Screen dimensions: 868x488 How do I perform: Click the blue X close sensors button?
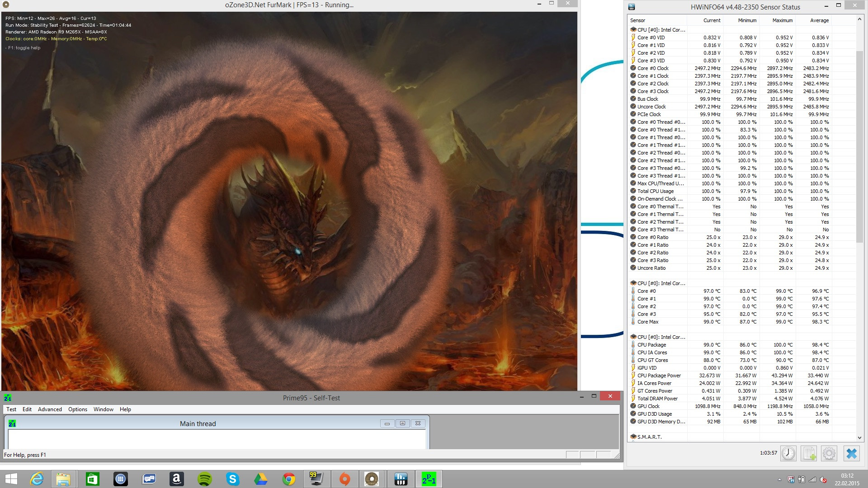pos(851,453)
